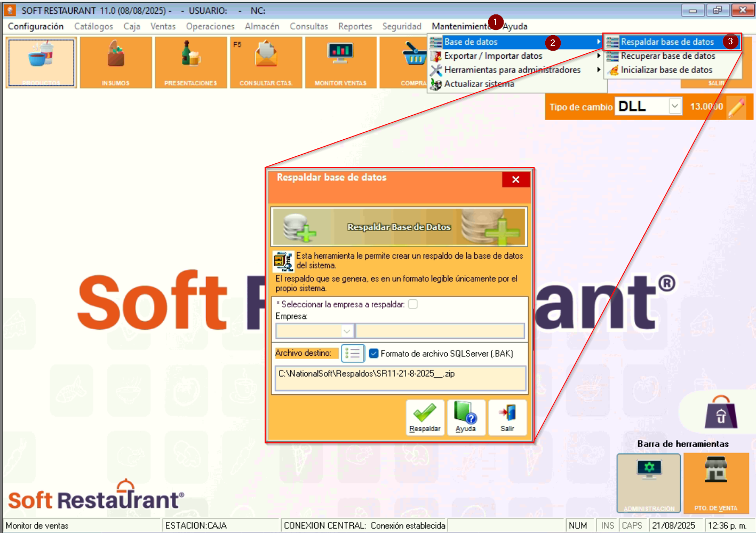Click the 21/08/2025 date in status bar
Screen dimensions: 756x533
click(x=674, y=526)
